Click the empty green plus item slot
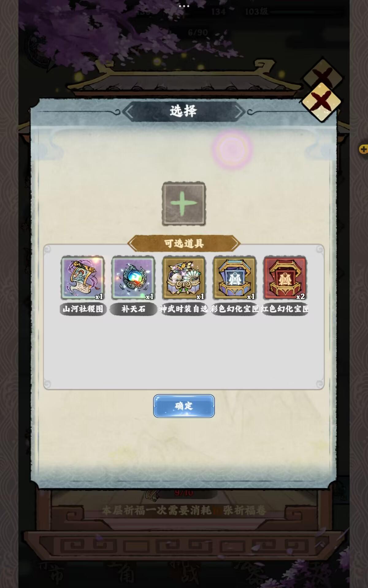Viewport: 368px width, 588px height. pos(184,204)
